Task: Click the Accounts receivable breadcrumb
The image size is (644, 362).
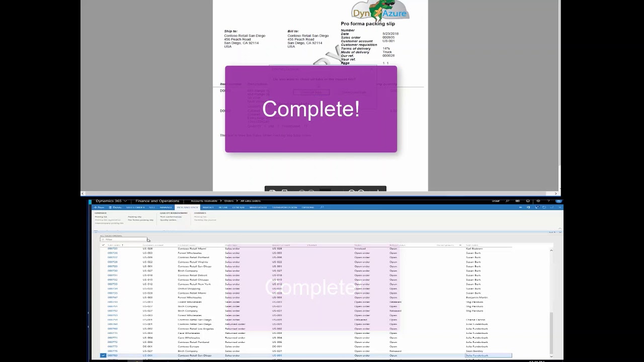Action: click(204, 201)
